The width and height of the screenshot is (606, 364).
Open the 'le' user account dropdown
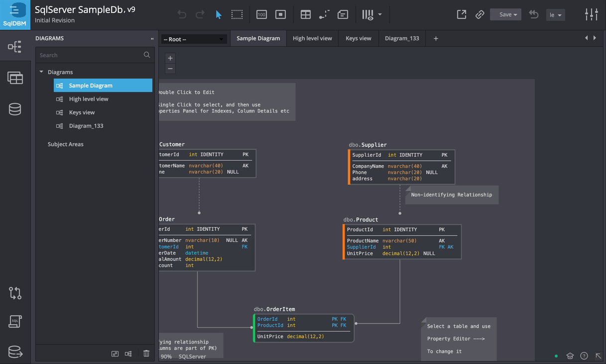[x=555, y=15]
